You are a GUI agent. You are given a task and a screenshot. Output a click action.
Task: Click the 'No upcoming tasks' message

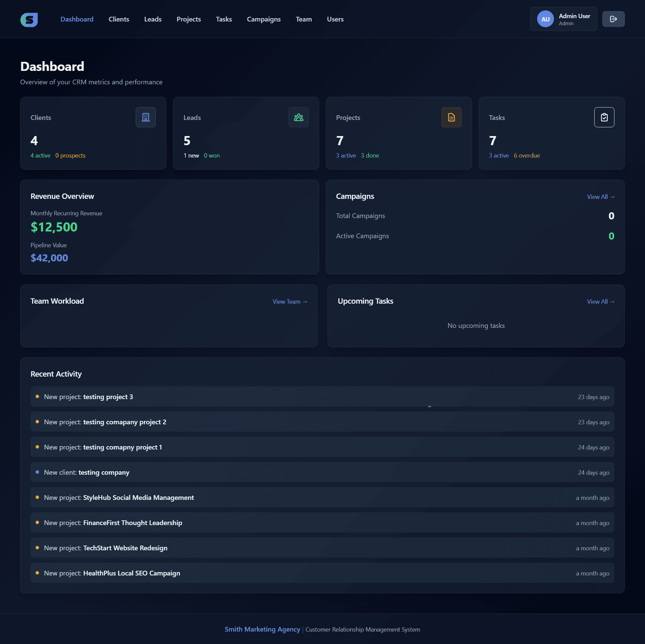[476, 326]
